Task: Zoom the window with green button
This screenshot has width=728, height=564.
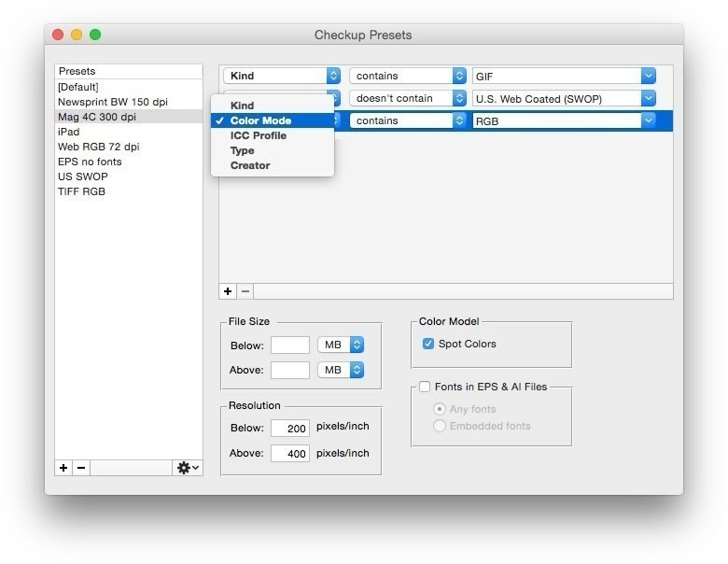Action: coord(95,35)
